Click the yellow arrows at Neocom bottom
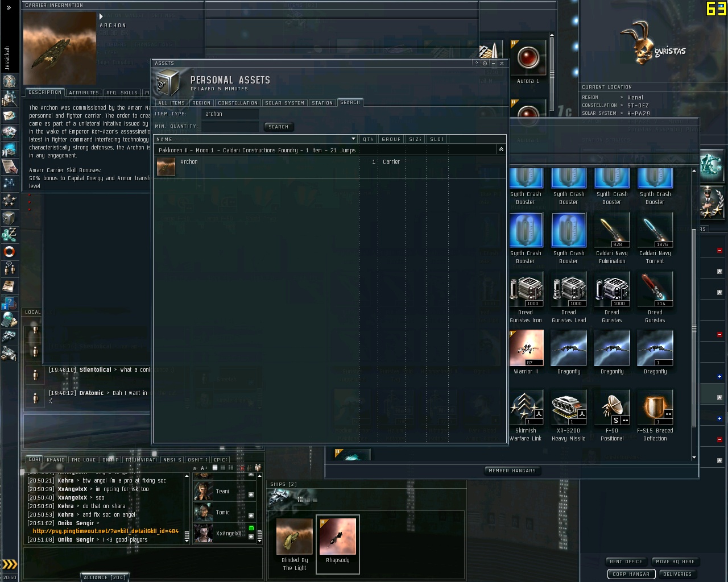 [10, 564]
